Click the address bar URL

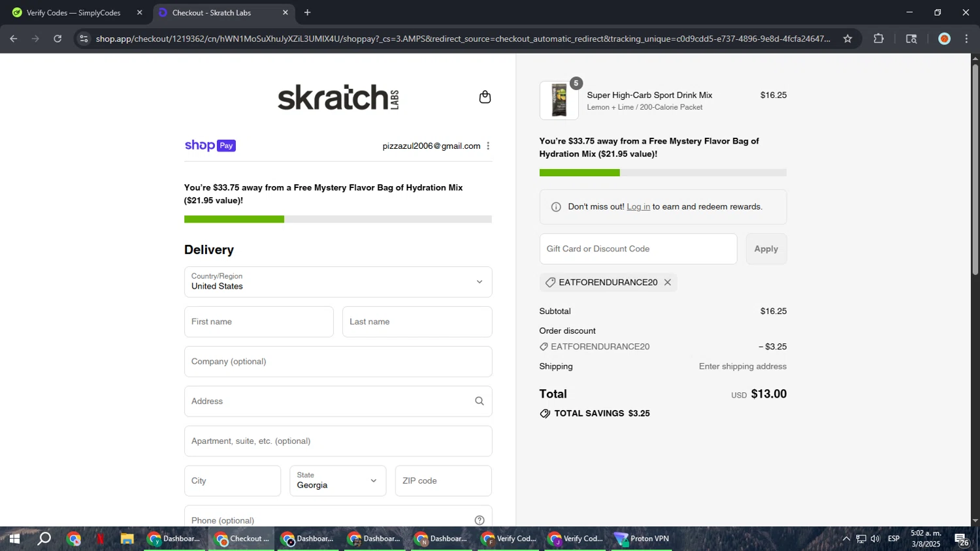pyautogui.click(x=463, y=39)
